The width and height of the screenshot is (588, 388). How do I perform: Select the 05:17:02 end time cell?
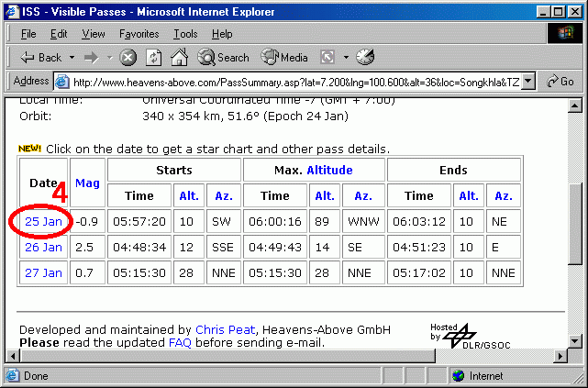point(419,273)
